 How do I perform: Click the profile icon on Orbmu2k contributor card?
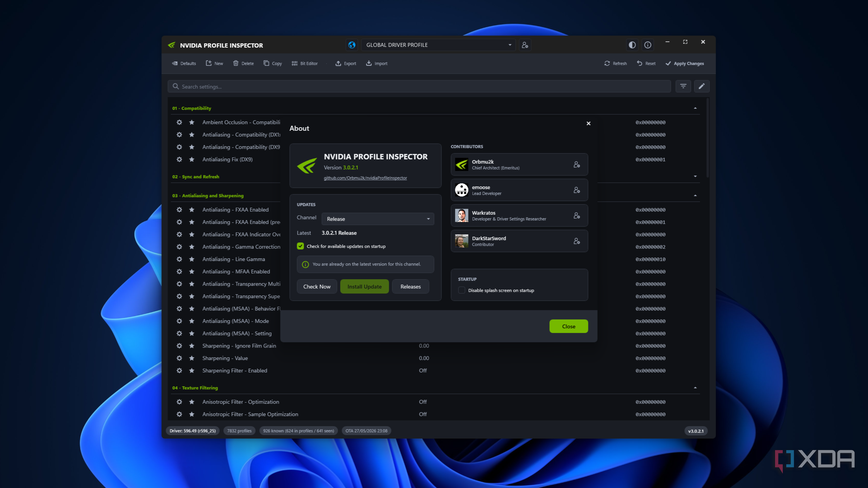click(x=577, y=165)
